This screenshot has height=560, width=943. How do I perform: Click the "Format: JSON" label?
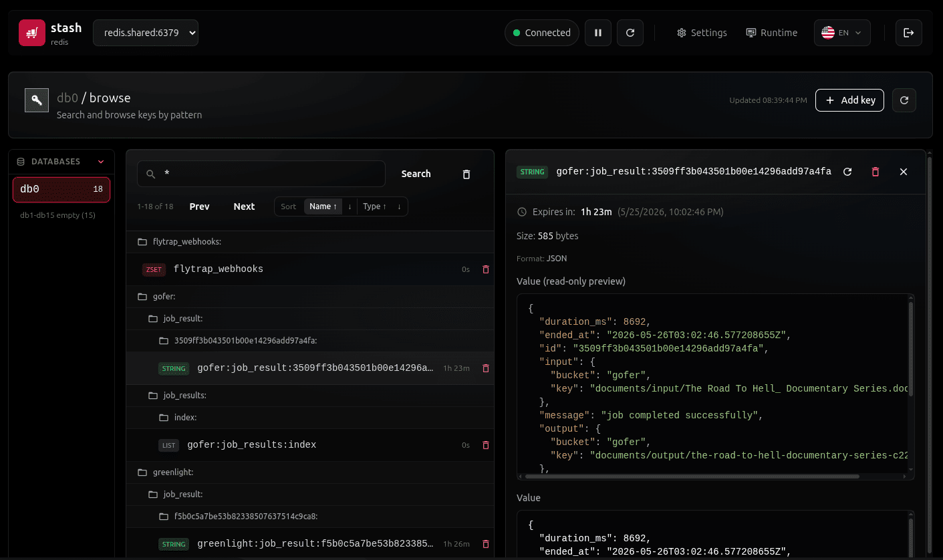pos(541,258)
